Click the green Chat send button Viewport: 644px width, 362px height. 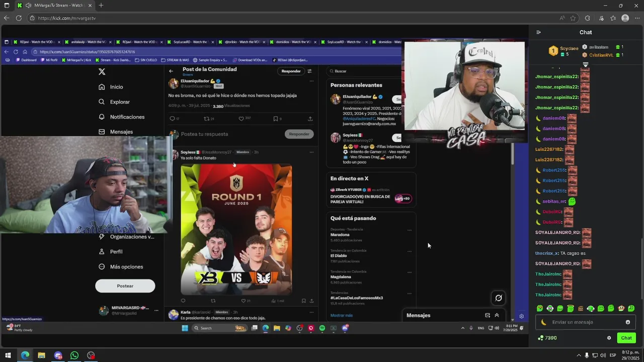tap(626, 338)
